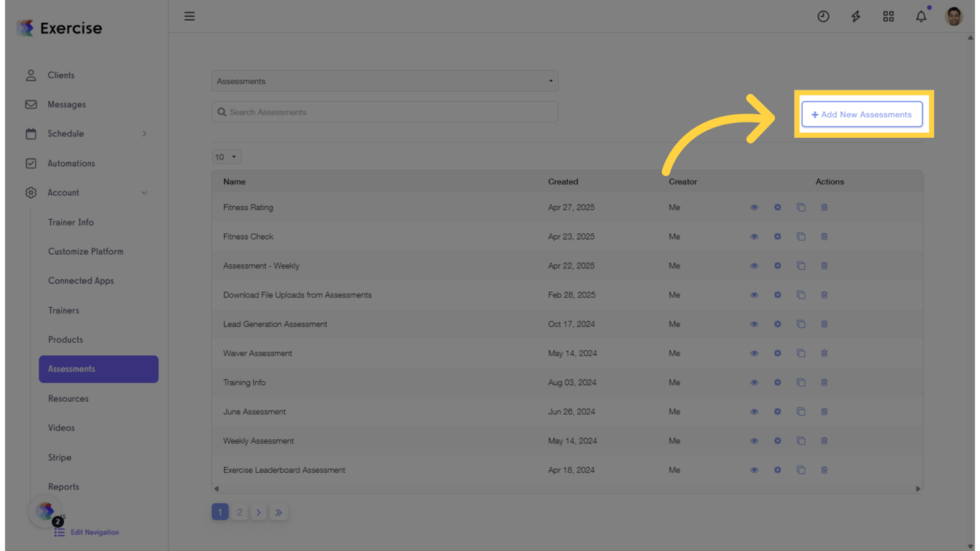
Task: Go to page 2 of assessments
Action: click(x=240, y=512)
